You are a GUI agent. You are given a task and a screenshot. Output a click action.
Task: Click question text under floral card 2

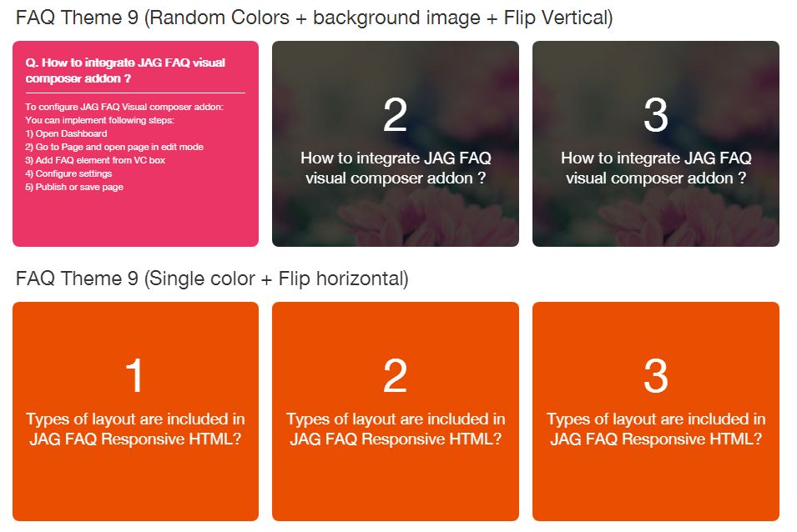[x=396, y=168]
